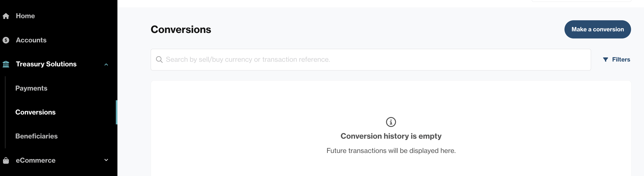Click the Conversions page heading
The height and width of the screenshot is (176, 644).
181,29
